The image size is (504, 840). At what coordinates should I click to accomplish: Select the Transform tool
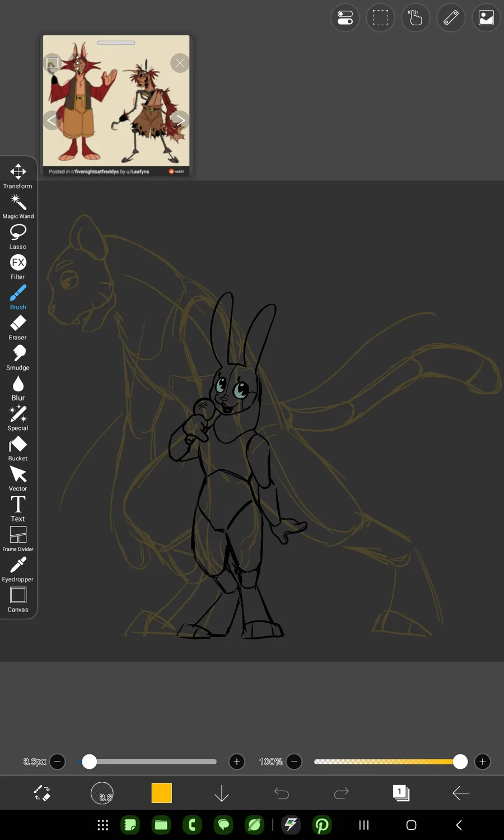(18, 176)
